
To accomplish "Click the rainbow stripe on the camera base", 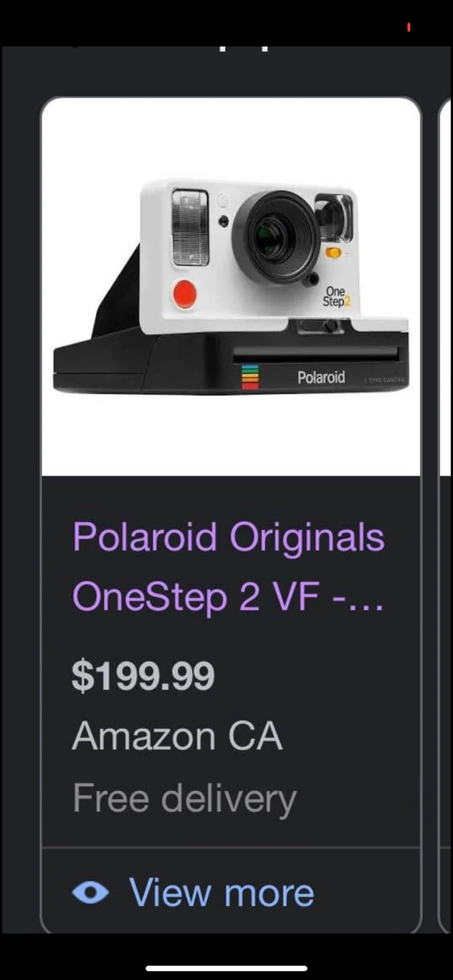I will 250,376.
